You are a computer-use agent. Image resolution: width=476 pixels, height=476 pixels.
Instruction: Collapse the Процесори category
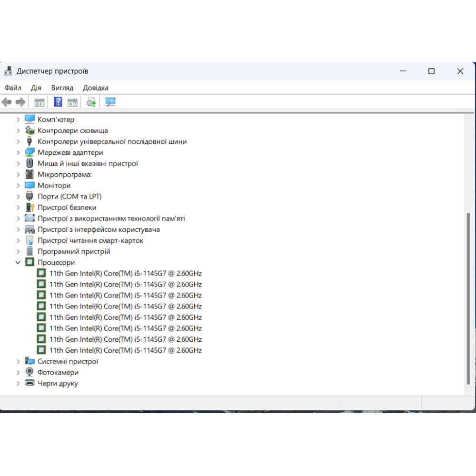18,262
